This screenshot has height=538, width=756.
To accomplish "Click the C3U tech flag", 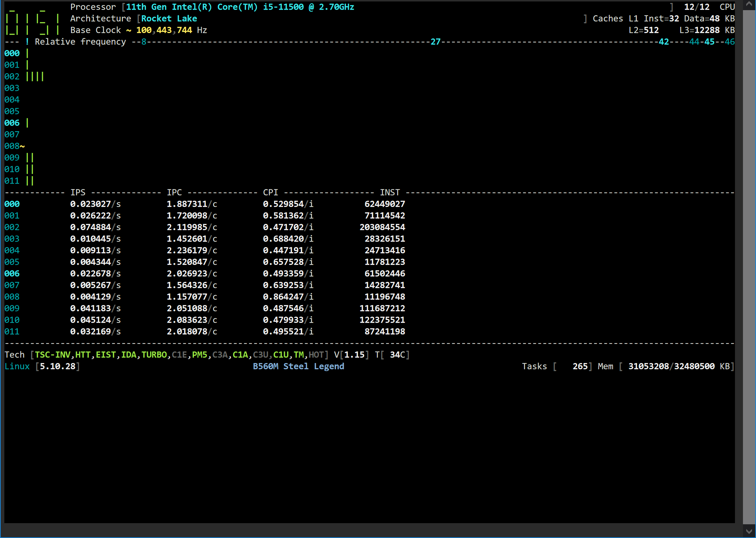I will [260, 355].
